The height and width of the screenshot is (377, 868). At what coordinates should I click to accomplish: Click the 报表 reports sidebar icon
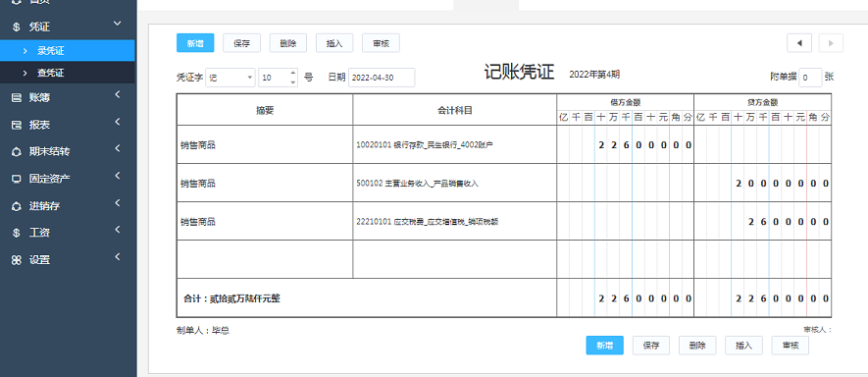click(17, 125)
